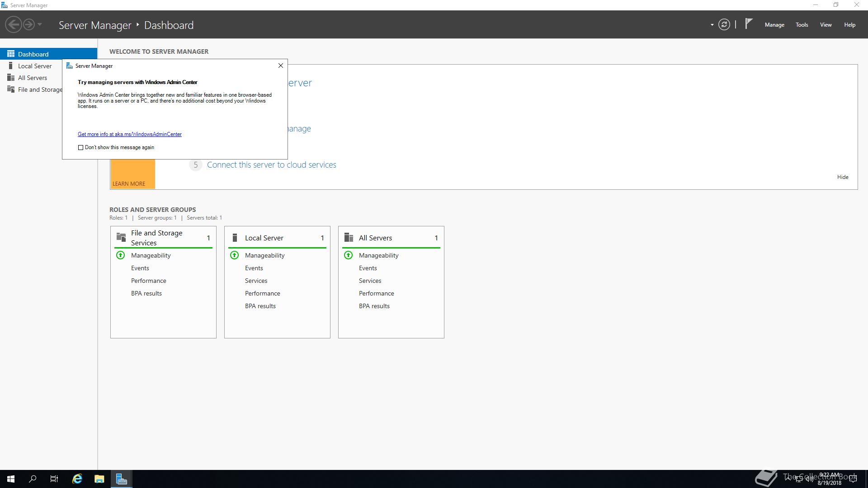This screenshot has width=868, height=488.
Task: Open the notifications flag
Action: [x=749, y=23]
